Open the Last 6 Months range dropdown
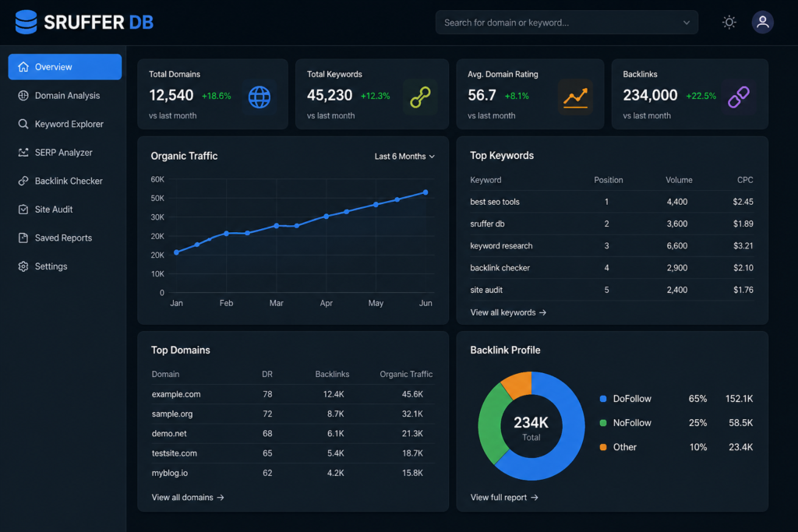 point(404,156)
